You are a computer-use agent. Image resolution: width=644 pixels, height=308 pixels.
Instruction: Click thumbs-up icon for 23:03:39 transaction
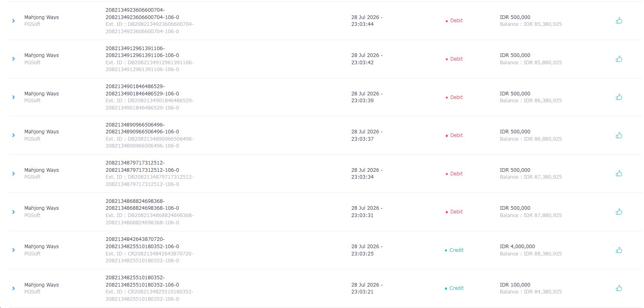click(x=619, y=97)
